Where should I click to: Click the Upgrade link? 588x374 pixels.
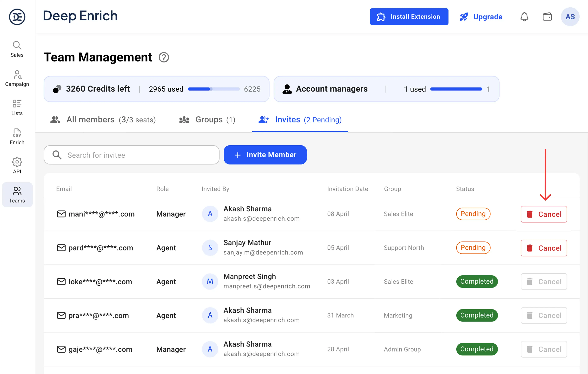point(481,17)
